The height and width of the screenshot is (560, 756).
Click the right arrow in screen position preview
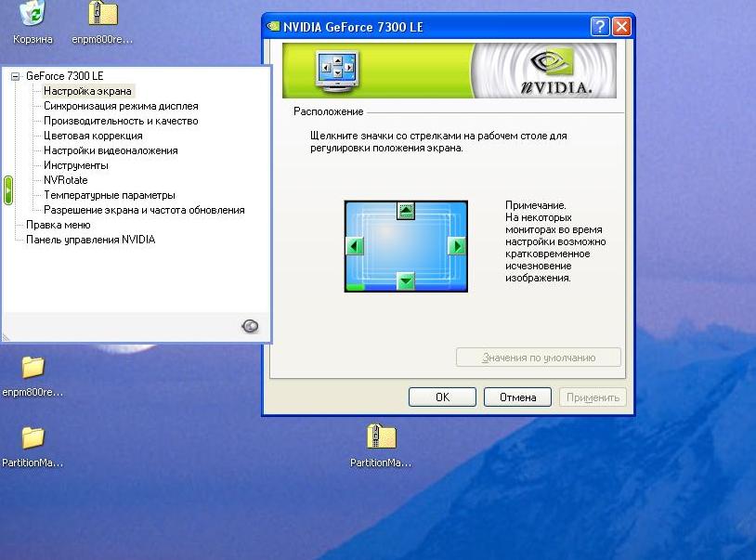click(x=456, y=246)
